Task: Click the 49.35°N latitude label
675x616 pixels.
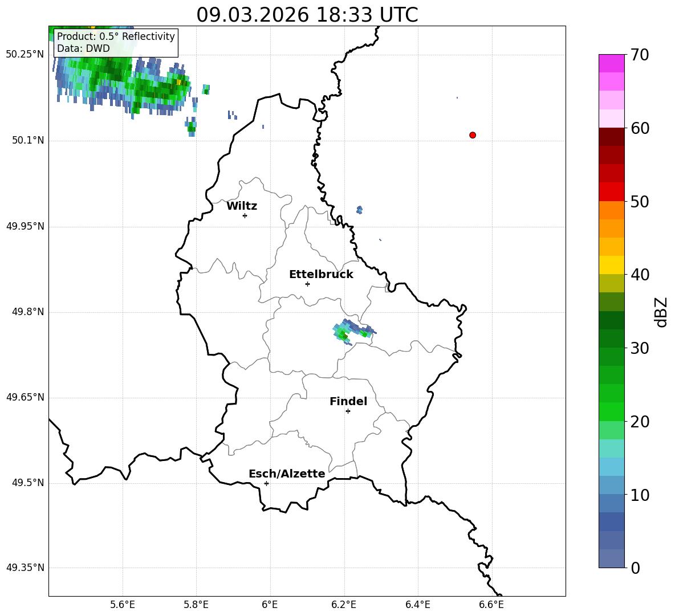Action: [25, 568]
